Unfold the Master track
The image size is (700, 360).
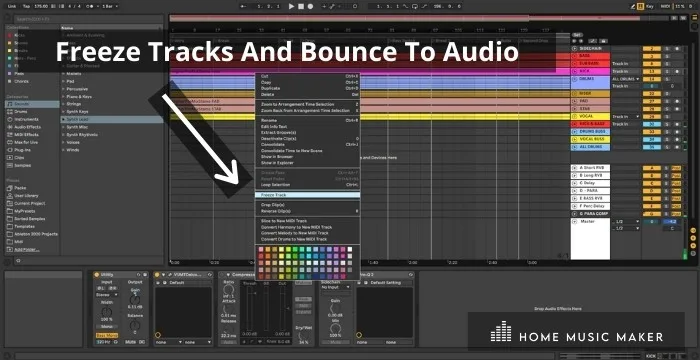pos(574,222)
